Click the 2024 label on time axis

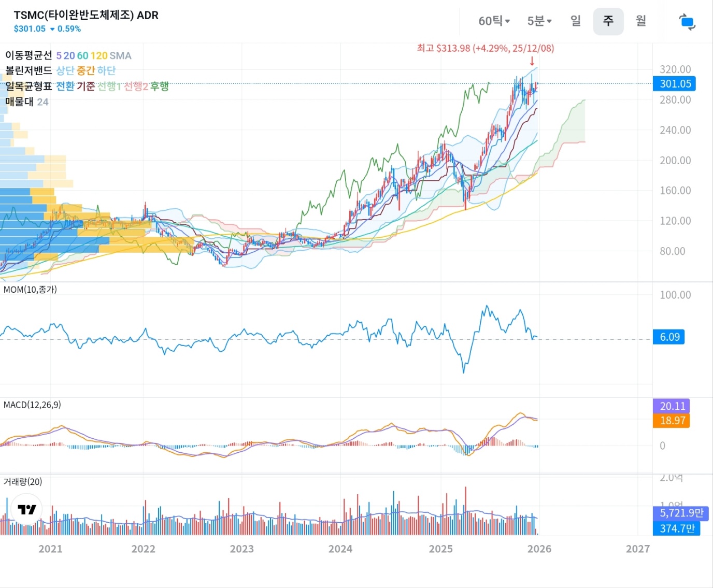coord(340,549)
